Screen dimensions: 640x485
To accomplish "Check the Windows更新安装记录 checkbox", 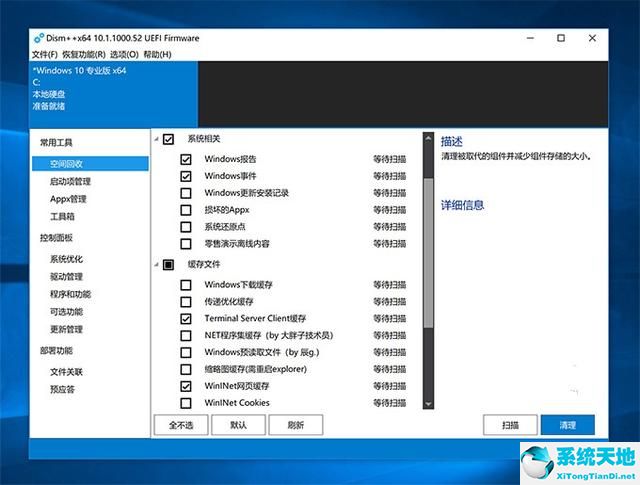I will point(186,193).
